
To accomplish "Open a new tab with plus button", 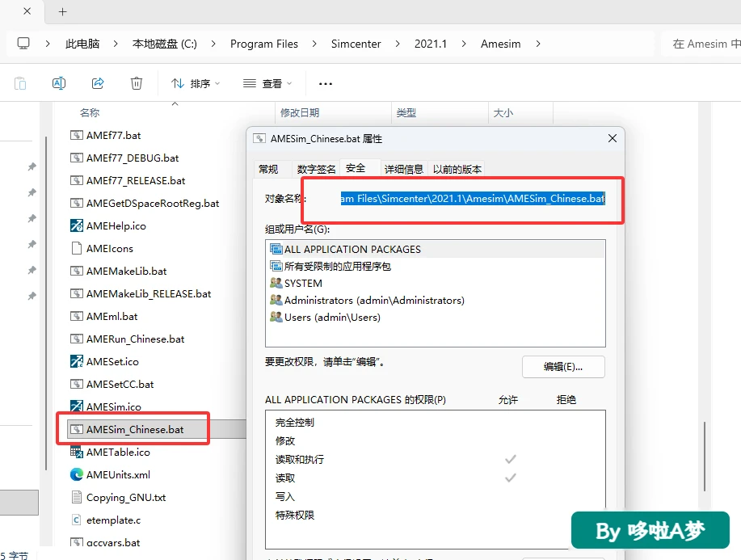I will tap(62, 12).
